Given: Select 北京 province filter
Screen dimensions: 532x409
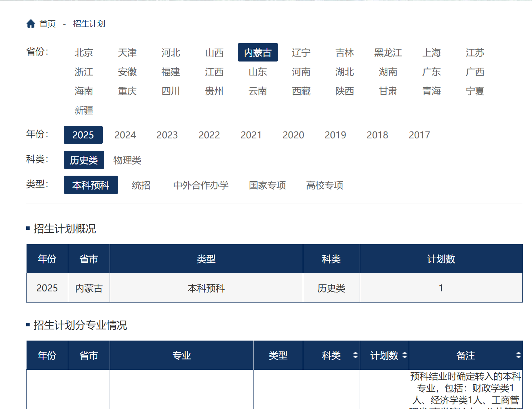Looking at the screenshot, I should click(84, 53).
